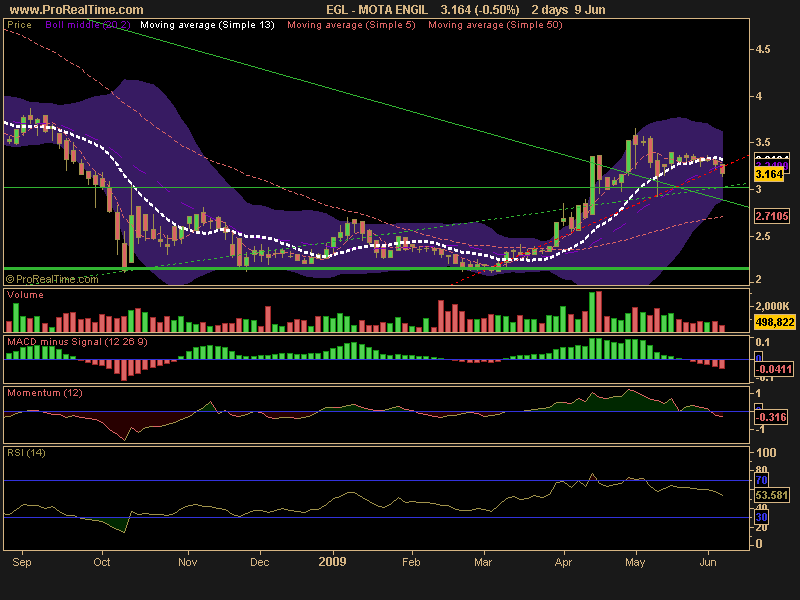The image size is (800, 600).
Task: Click the -0.316 momentum value tag
Action: pyautogui.click(x=770, y=417)
